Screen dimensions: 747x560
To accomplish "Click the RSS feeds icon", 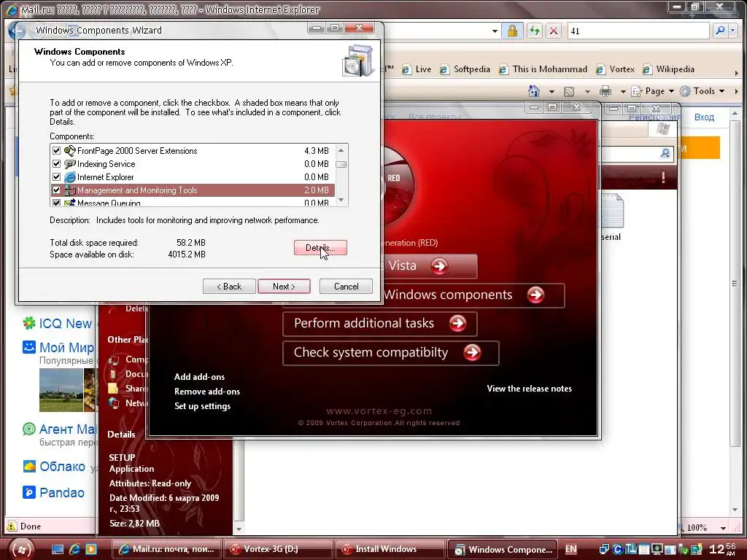I will [569, 91].
